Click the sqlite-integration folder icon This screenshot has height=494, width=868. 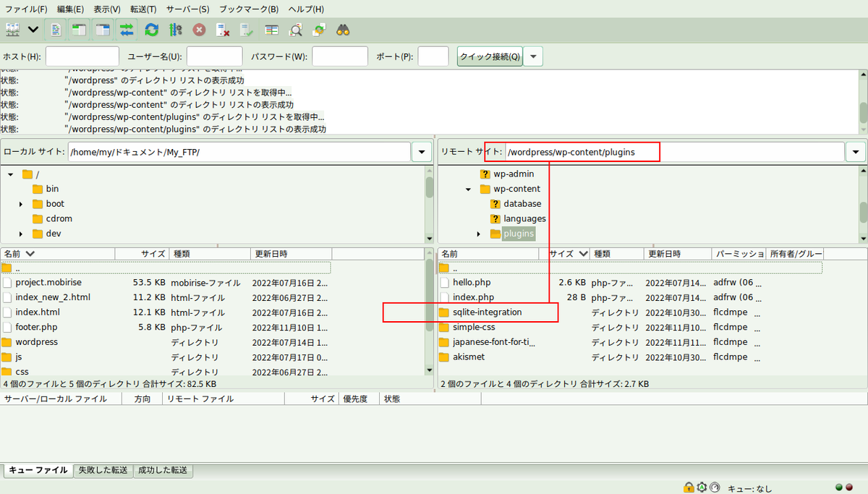tap(444, 312)
